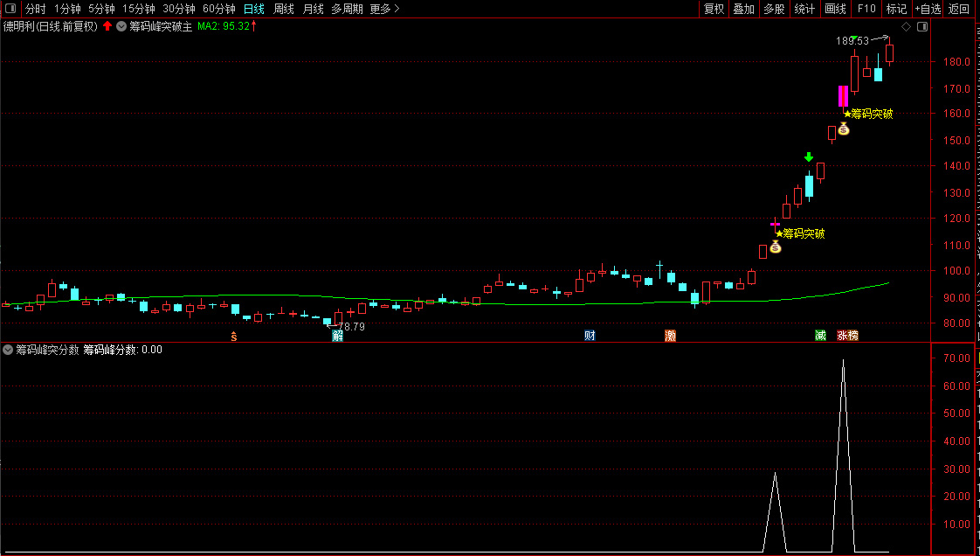
Task: Toggle the right side panel icon
Action: 921,26
